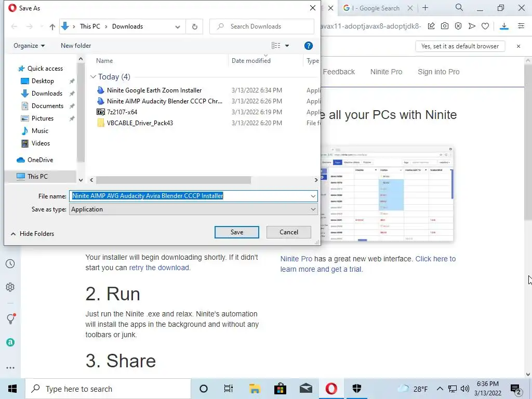The width and height of the screenshot is (532, 399).
Task: Open Cortana circle on taskbar
Action: pos(204,389)
